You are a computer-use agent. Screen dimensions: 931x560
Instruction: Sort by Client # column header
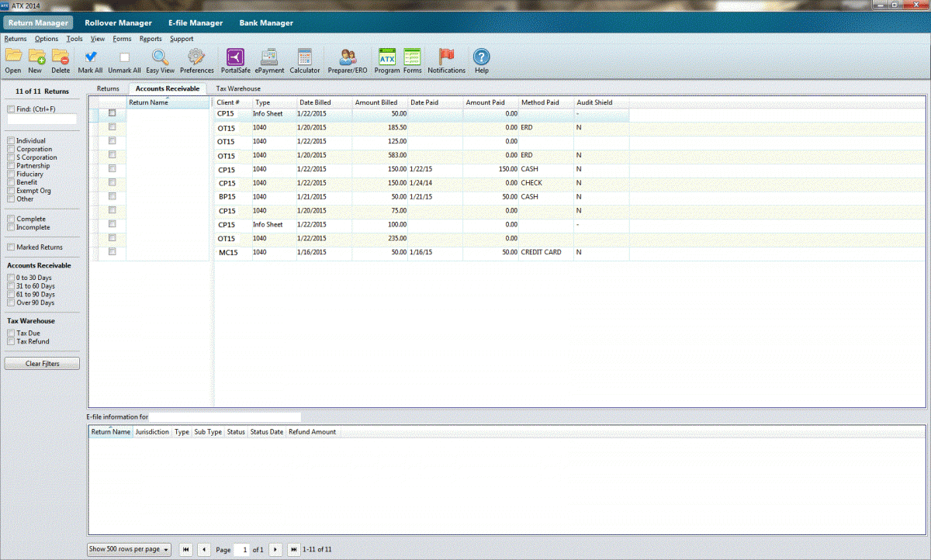[233, 102]
